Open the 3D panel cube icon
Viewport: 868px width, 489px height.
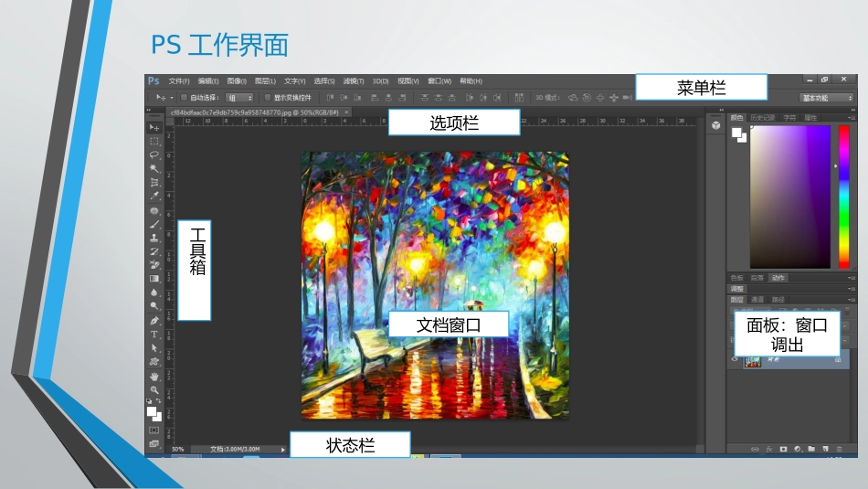point(716,125)
